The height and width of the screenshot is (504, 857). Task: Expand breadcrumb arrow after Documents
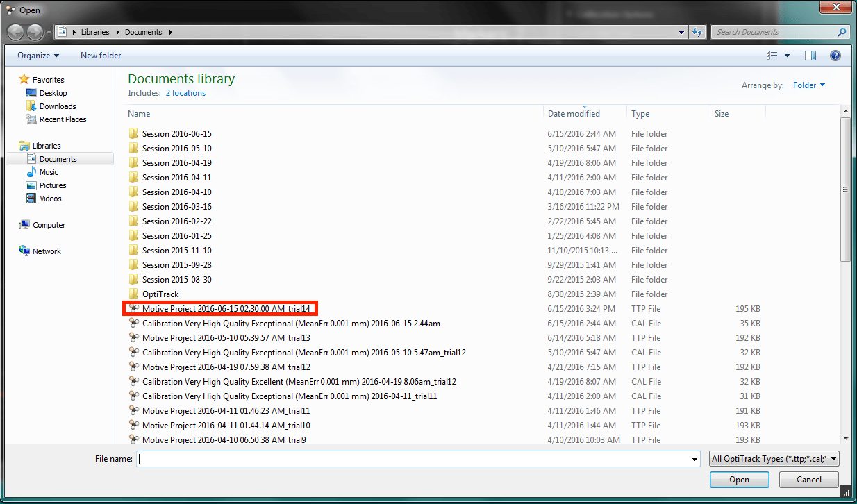tap(170, 32)
